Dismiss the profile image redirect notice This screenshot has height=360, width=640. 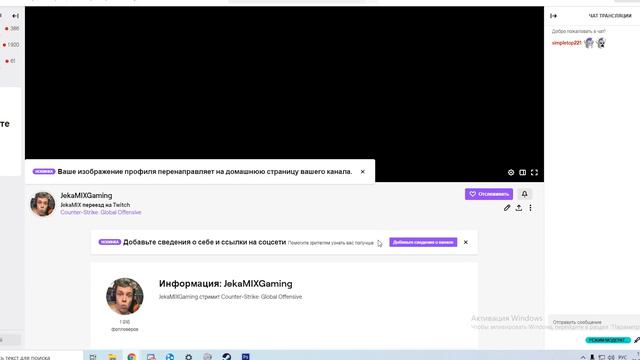point(362,172)
